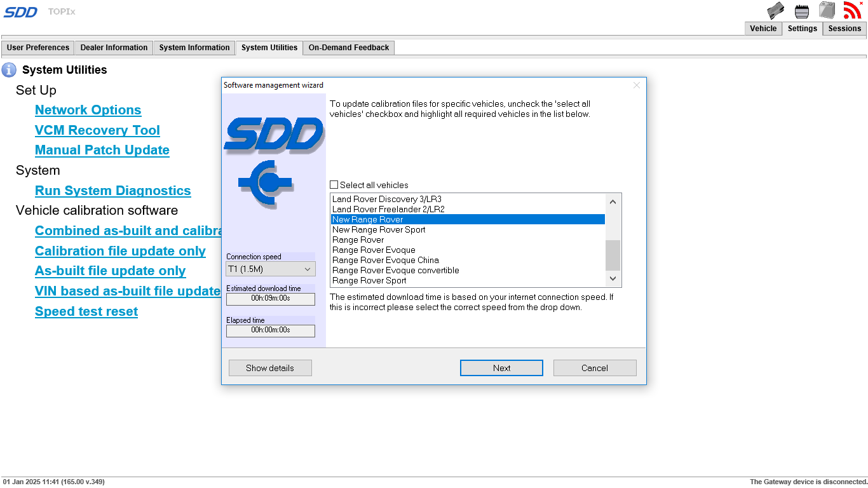The width and height of the screenshot is (868, 488).
Task: Click the blue info icon beside System Utilities
Action: [9, 70]
